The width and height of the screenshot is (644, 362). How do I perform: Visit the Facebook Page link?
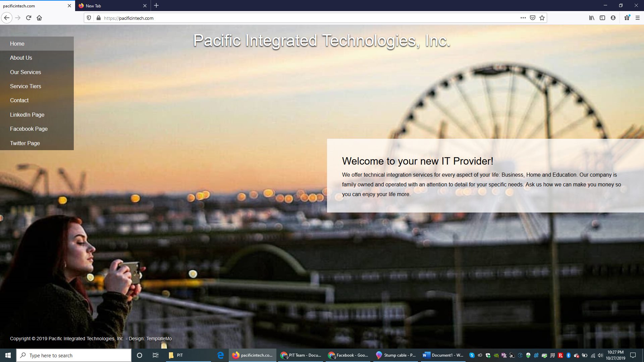tap(37, 129)
